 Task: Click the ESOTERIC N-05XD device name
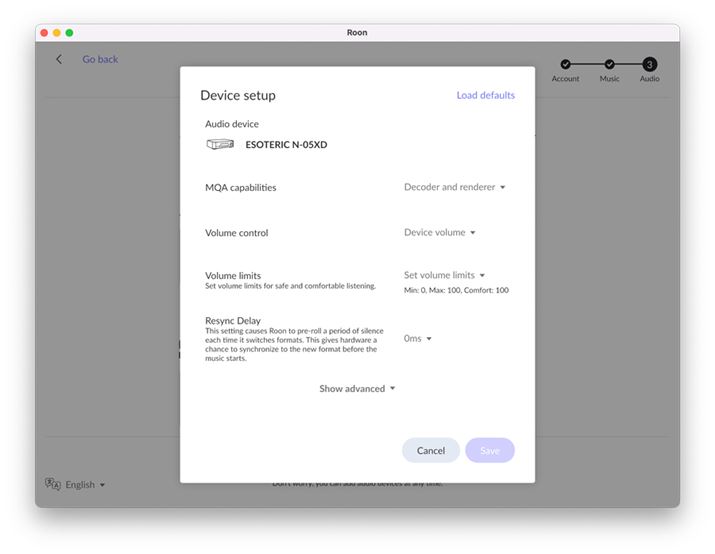(x=286, y=145)
